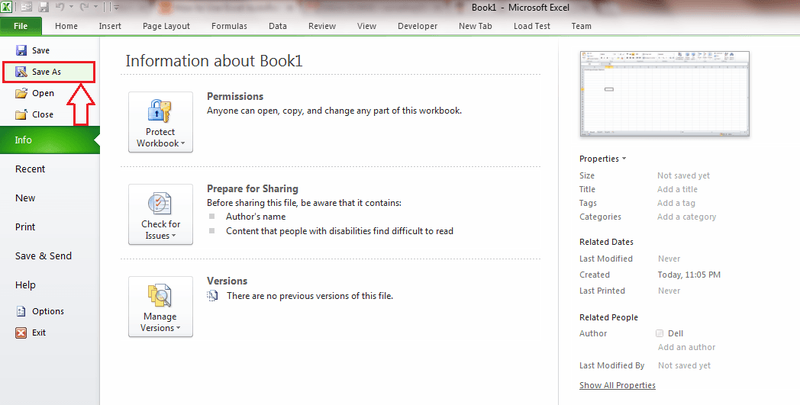Viewport: 800px width, 405px height.
Task: Click the 'Information about Book1' heading
Action: point(214,61)
